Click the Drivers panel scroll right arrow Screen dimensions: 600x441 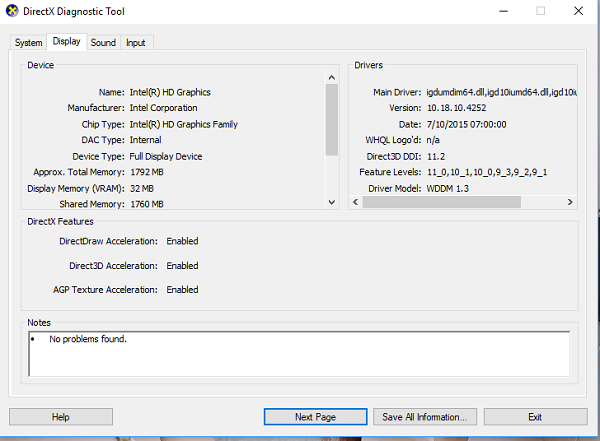(x=569, y=202)
